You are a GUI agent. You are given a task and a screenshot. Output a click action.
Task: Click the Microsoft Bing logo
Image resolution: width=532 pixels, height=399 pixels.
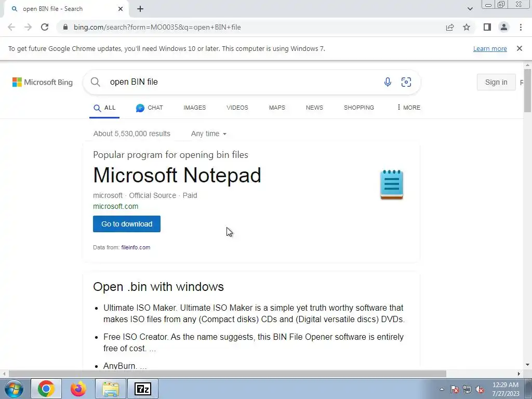pos(43,82)
